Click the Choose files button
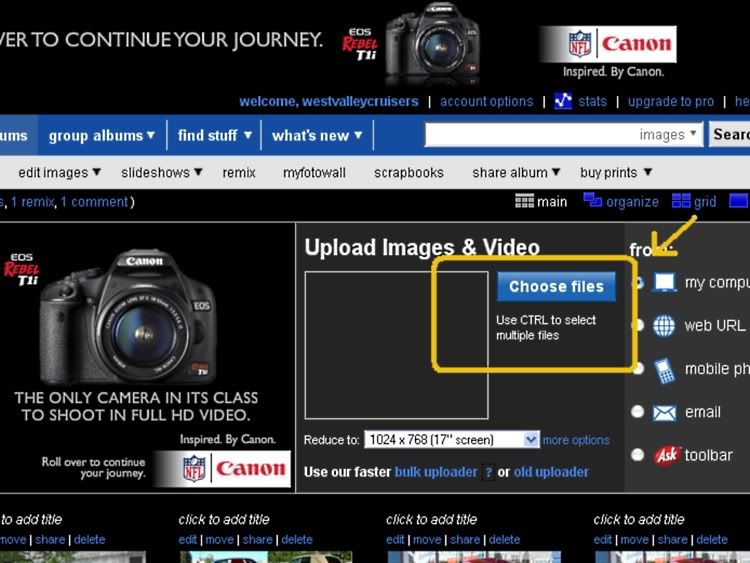Viewport: 750px width, 563px height. click(x=556, y=287)
